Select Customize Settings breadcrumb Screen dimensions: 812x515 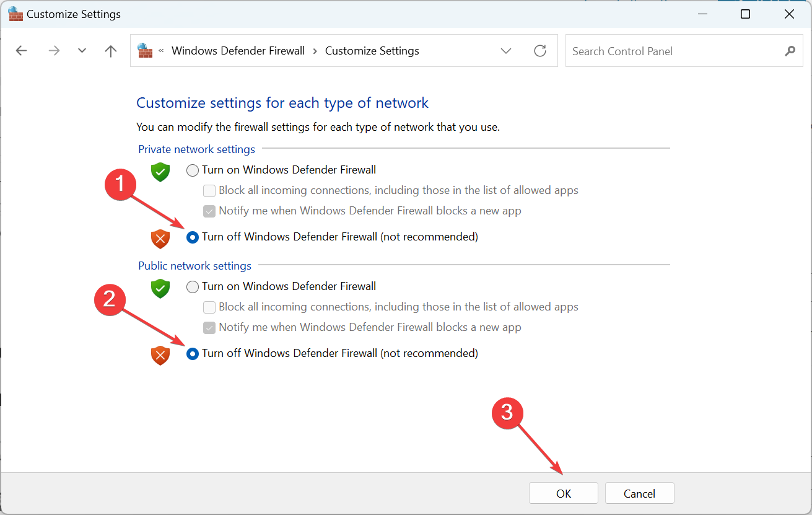pyautogui.click(x=372, y=51)
